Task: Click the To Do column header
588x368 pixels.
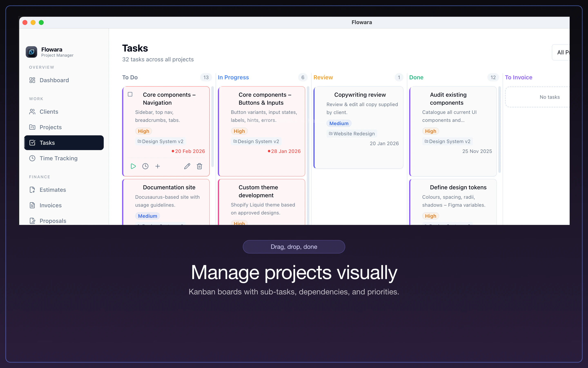Action: pyautogui.click(x=130, y=77)
